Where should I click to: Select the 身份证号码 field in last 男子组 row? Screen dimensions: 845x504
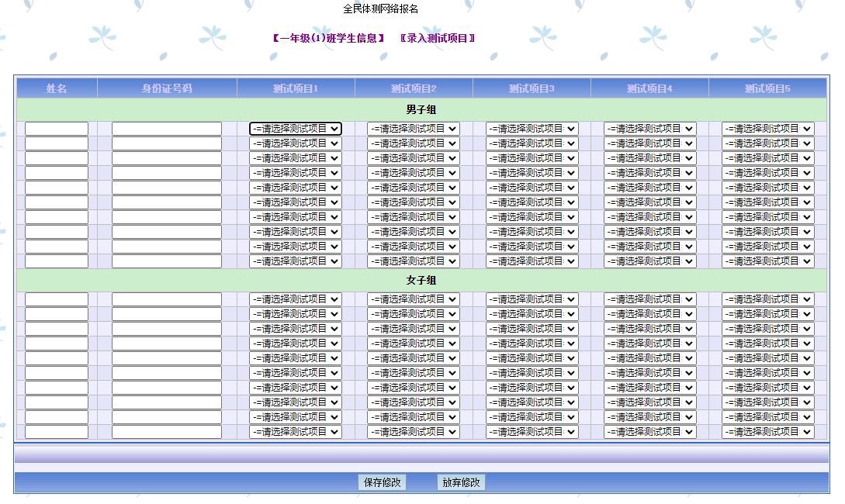[x=167, y=261]
